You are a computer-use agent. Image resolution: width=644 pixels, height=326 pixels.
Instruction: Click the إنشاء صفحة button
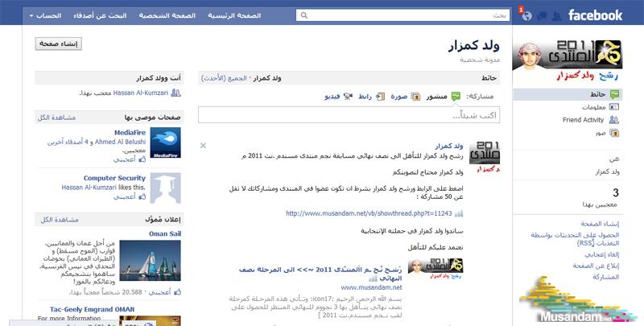58,44
